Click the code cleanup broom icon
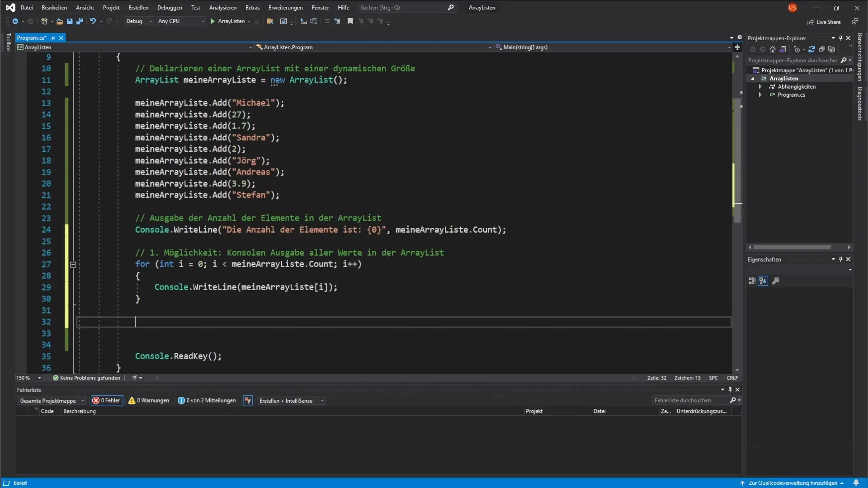This screenshot has width=868, height=488. [x=134, y=378]
